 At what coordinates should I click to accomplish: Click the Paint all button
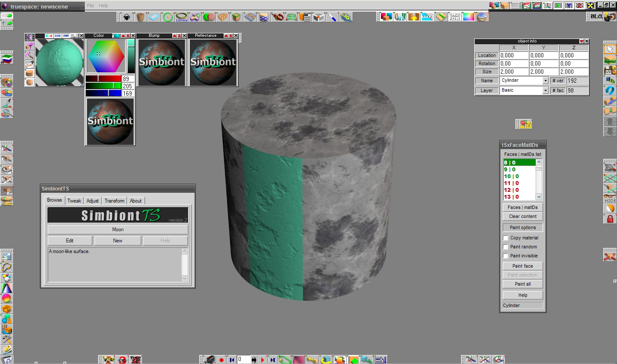(x=523, y=284)
